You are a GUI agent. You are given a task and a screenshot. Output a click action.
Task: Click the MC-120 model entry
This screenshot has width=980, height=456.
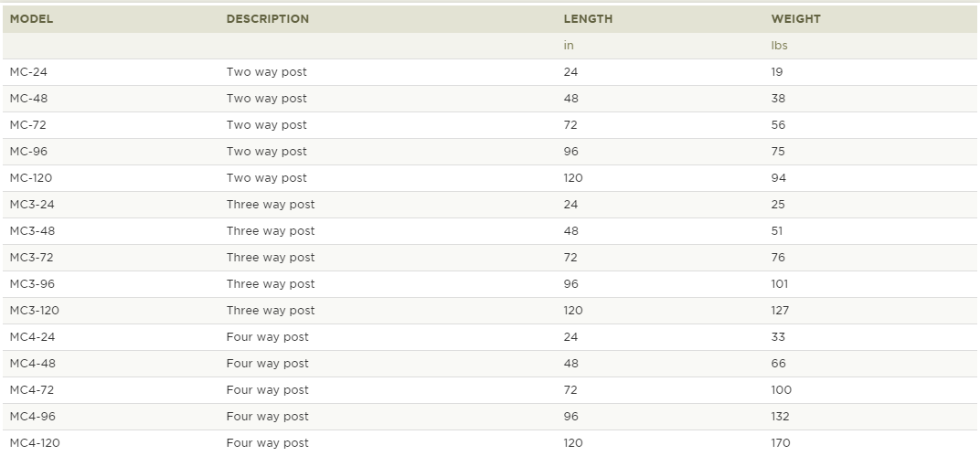31,178
